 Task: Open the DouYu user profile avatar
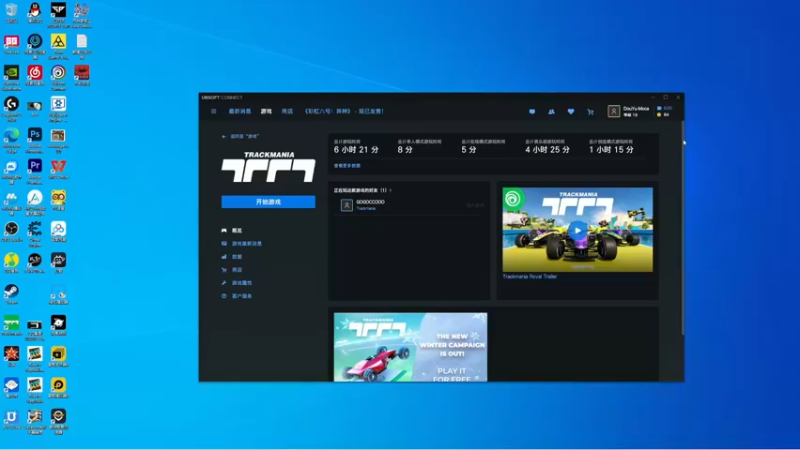click(x=614, y=111)
